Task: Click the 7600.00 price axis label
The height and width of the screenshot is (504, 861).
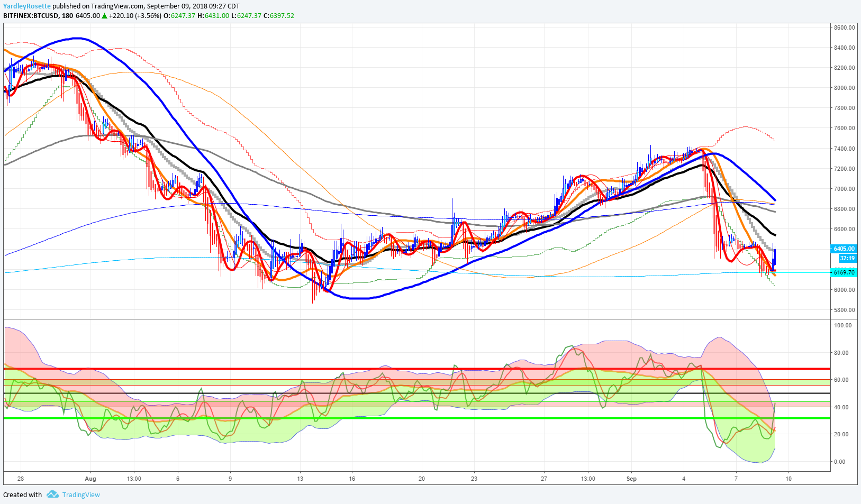Action: pos(844,128)
